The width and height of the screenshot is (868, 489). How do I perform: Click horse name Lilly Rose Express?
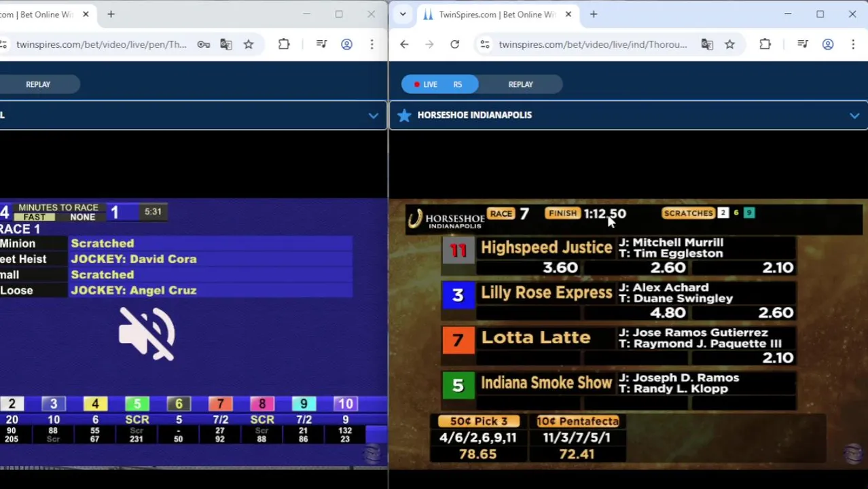546,293
